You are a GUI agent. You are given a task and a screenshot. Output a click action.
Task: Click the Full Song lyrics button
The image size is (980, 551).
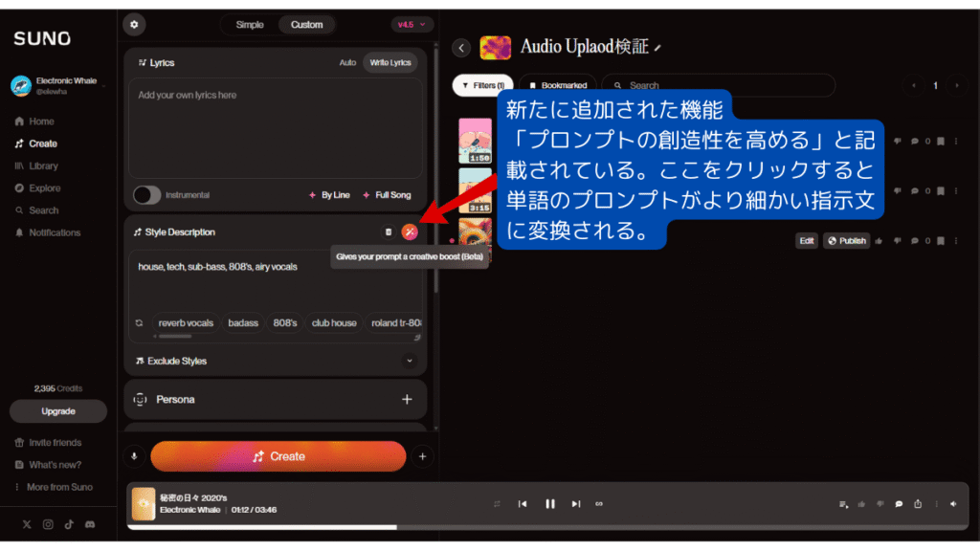click(387, 195)
